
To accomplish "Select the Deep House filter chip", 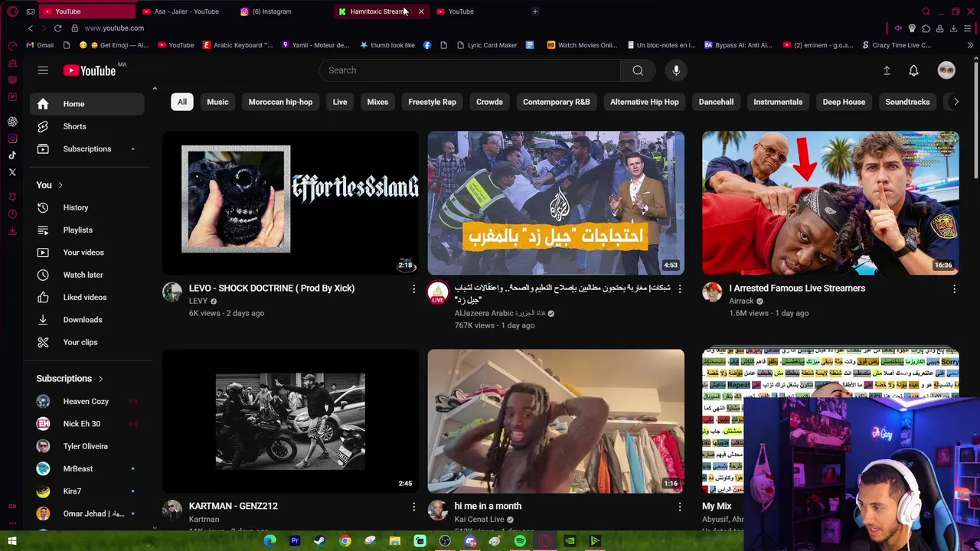I will [x=844, y=102].
